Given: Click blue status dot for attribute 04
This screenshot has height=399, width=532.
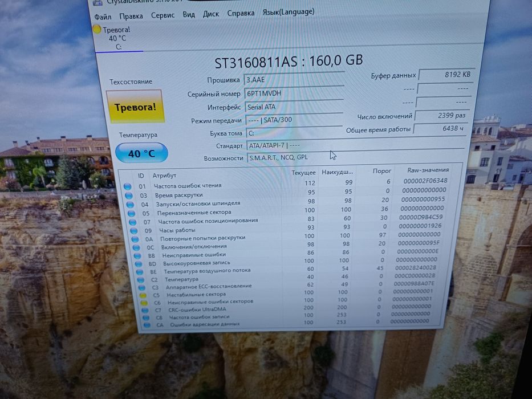Looking at the screenshot, I should [x=130, y=205].
